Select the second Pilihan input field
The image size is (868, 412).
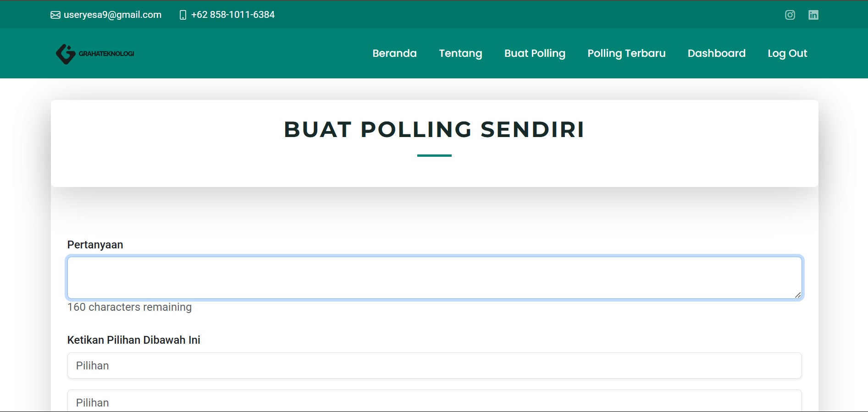434,402
